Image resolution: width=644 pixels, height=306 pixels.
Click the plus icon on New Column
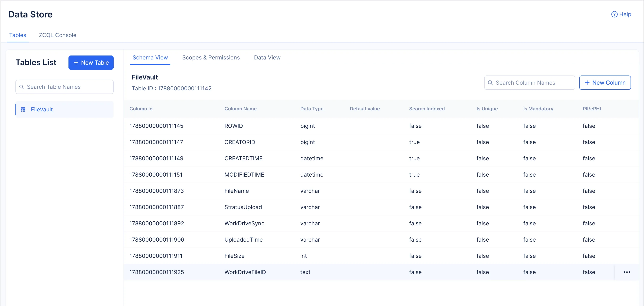pyautogui.click(x=587, y=83)
